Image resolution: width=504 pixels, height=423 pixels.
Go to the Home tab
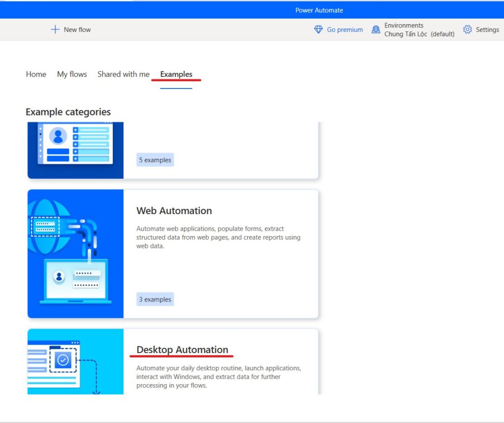[x=35, y=74]
